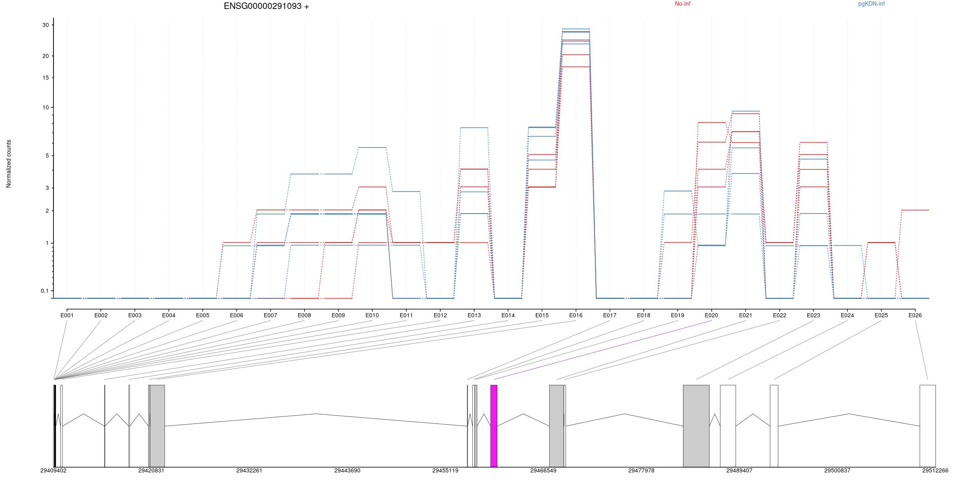
Task: Click exon label E020
Action: pyautogui.click(x=711, y=315)
